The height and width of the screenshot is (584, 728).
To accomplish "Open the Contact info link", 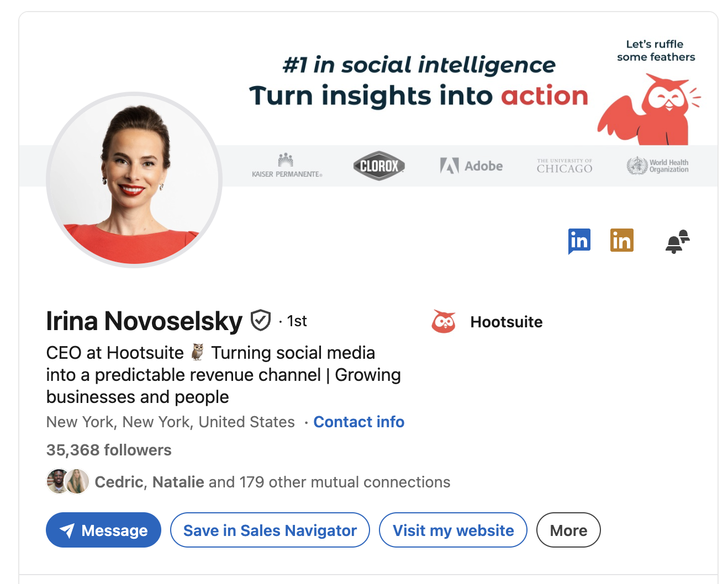I will (358, 422).
